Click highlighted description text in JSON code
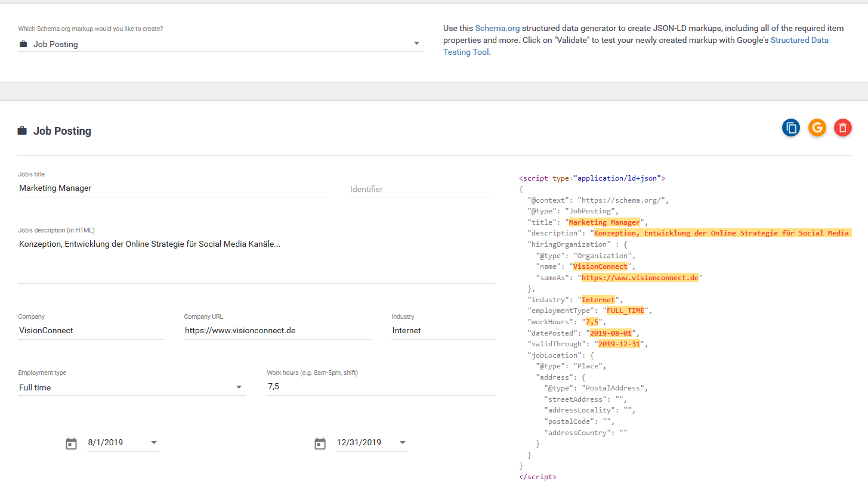Screen dimensions: 868x484 [x=721, y=233]
